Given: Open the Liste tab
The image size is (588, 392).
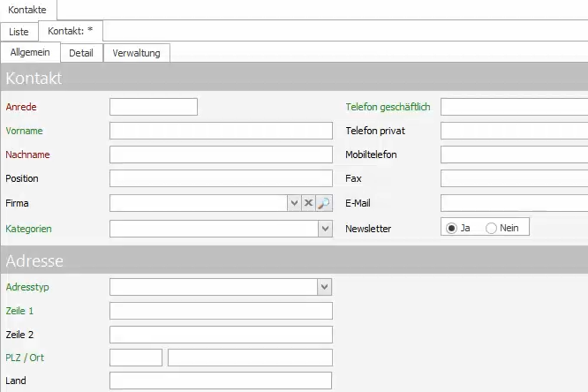Looking at the screenshot, I should point(19,32).
